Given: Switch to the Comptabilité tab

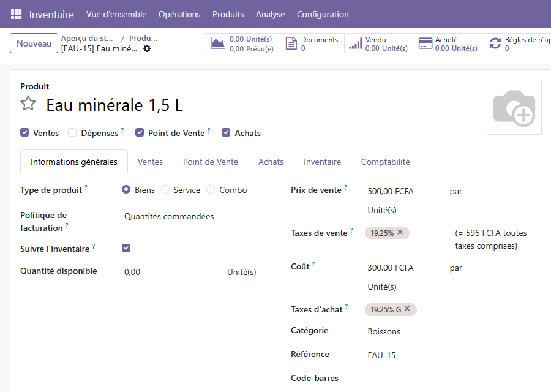Looking at the screenshot, I should click(386, 162).
